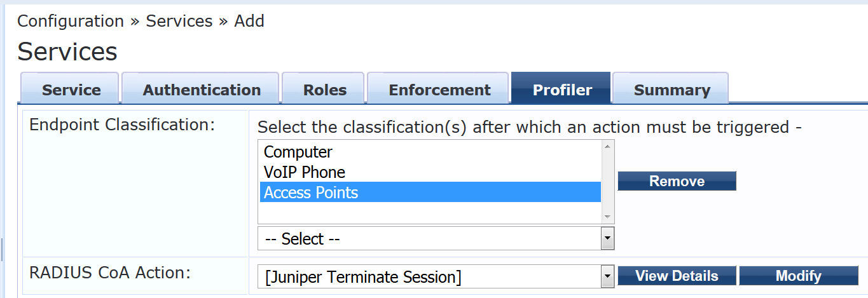868x298 pixels.
Task: Click Services in the breadcrumb path
Action: [179, 21]
